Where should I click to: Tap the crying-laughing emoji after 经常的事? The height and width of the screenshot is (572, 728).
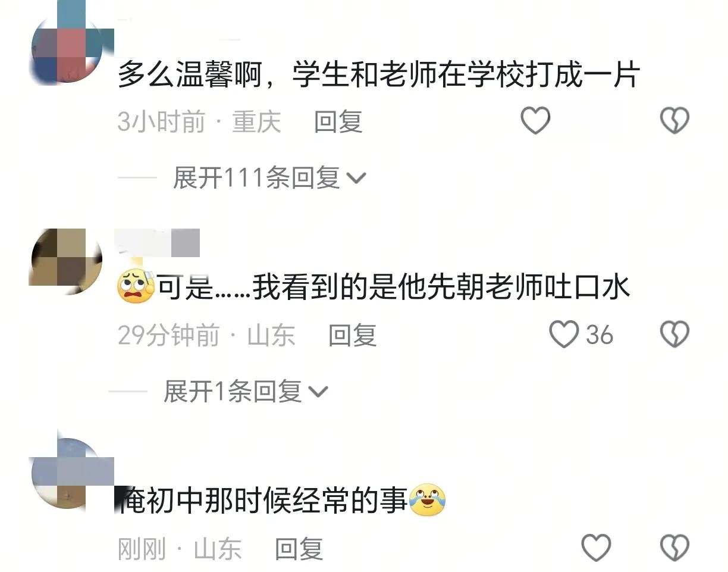[x=428, y=500]
